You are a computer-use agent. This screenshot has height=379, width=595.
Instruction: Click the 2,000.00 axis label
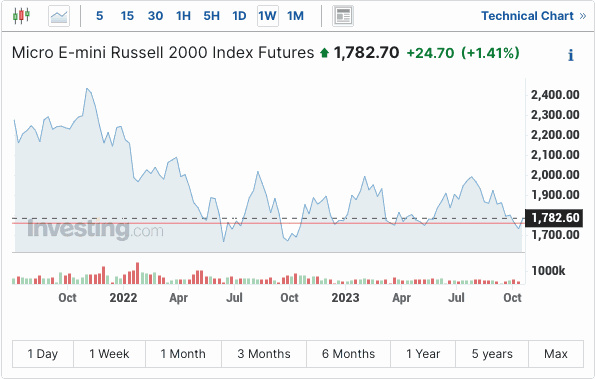point(555,175)
